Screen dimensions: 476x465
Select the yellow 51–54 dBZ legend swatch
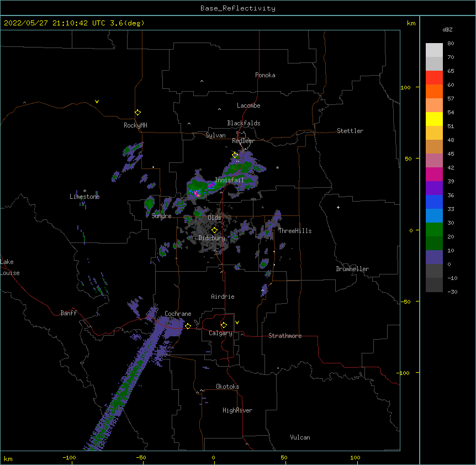pos(434,119)
